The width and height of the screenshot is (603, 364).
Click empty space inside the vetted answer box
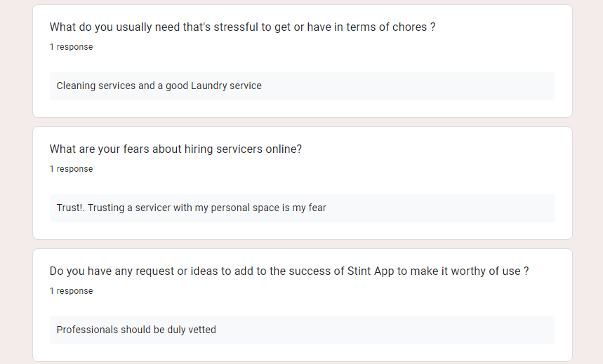(393, 330)
